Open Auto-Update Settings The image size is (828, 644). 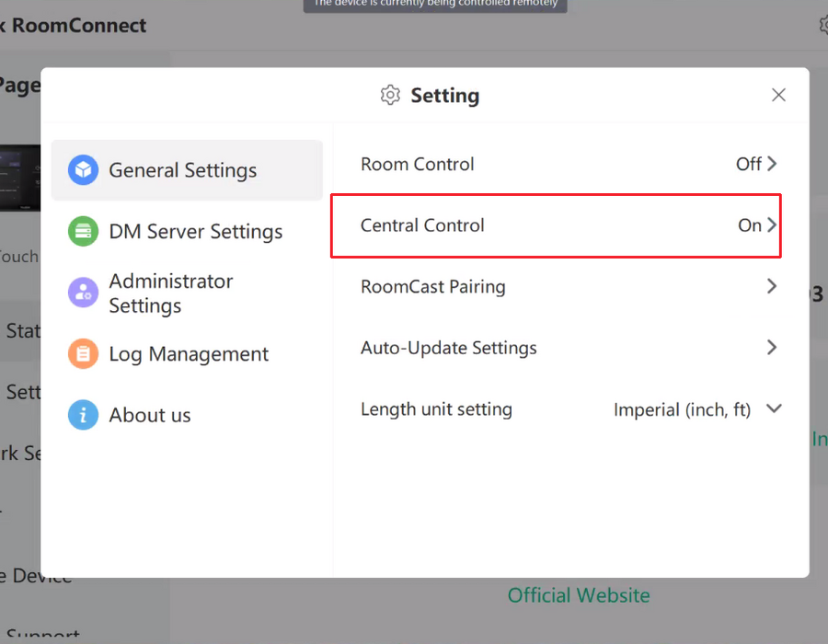tap(569, 348)
